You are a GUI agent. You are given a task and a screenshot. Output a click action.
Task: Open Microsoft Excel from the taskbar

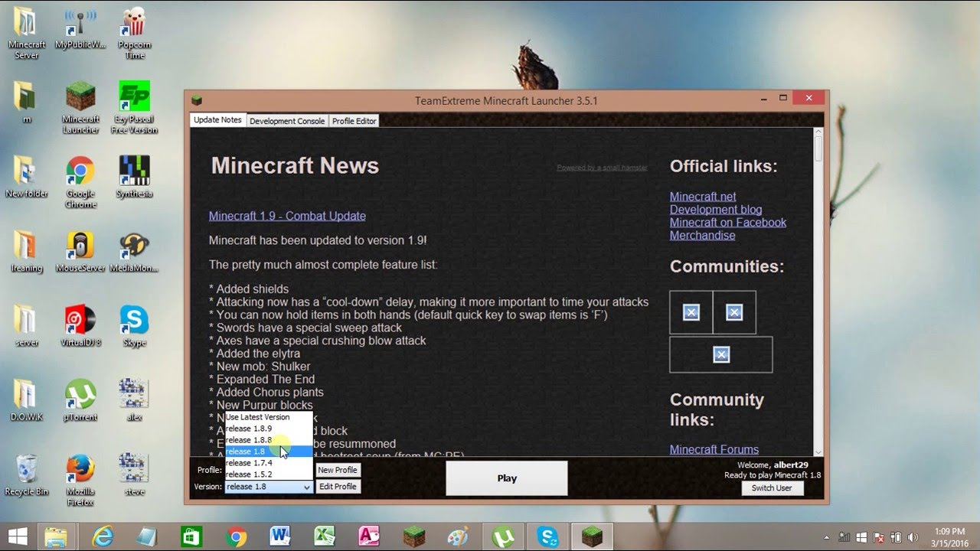click(x=325, y=536)
